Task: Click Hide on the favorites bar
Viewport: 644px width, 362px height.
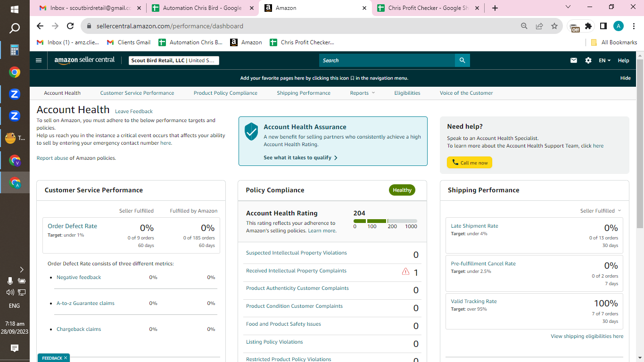Action: tap(625, 78)
